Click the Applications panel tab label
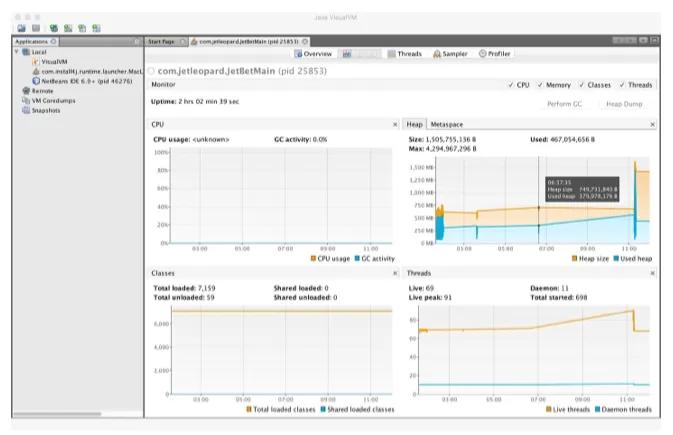Viewport: 673px width, 435px height. point(31,42)
